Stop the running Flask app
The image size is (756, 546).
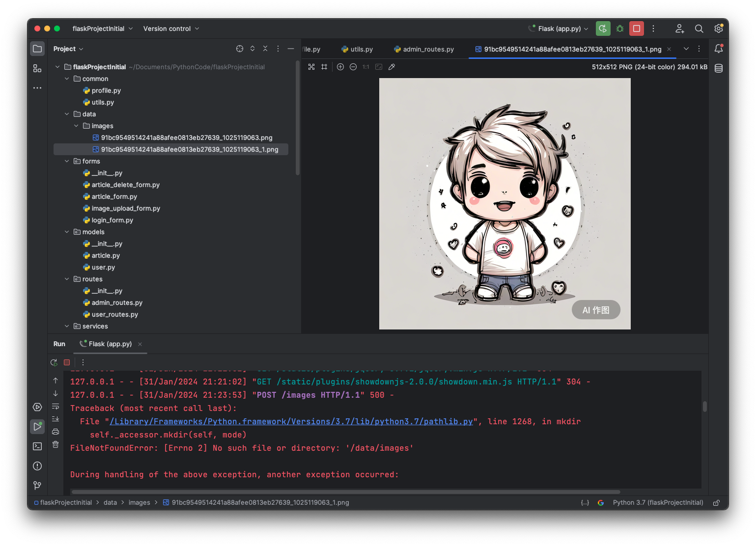pos(637,28)
